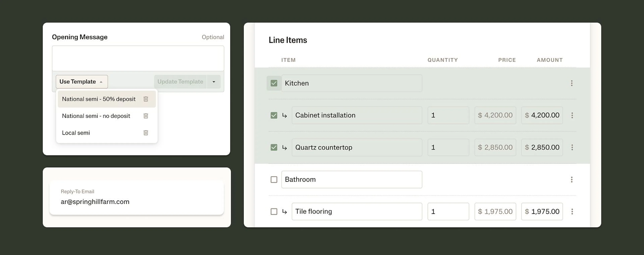Edit the Bathroom item name field
The image size is (644, 255).
click(352, 179)
